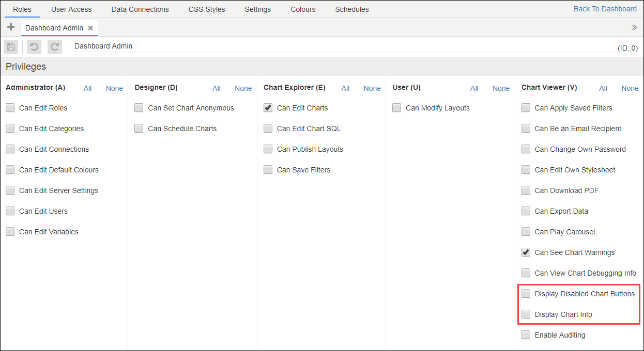This screenshot has height=351, width=644.
Task: Click the redo arrow icon
Action: [x=54, y=46]
